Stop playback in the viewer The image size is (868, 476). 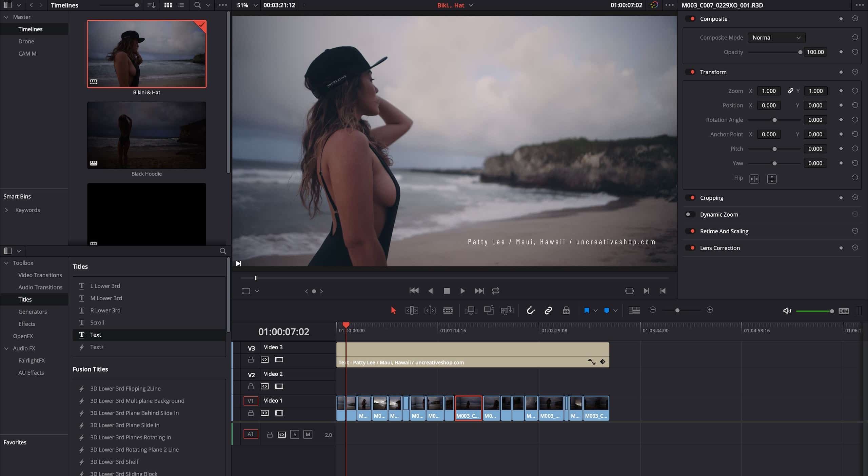click(x=447, y=291)
